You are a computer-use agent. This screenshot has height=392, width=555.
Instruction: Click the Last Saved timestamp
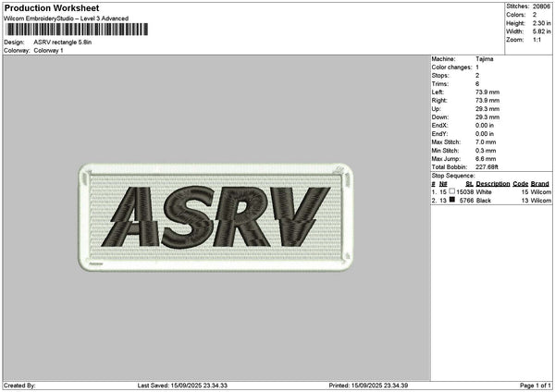[182, 386]
